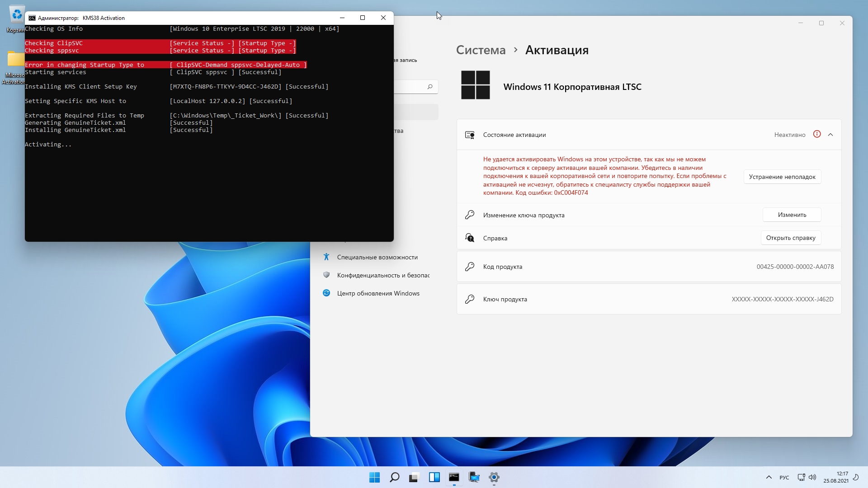
Task: Click the Устранение неполадок button
Action: point(782,177)
